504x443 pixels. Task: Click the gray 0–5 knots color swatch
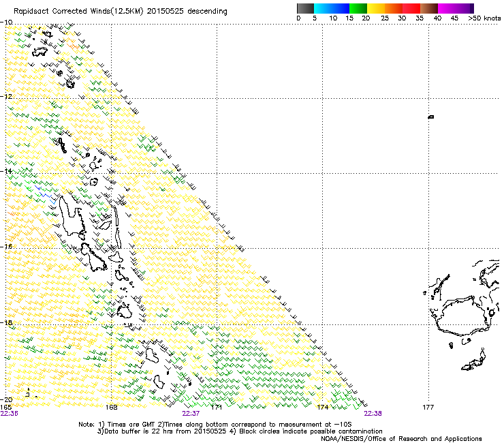point(305,8)
